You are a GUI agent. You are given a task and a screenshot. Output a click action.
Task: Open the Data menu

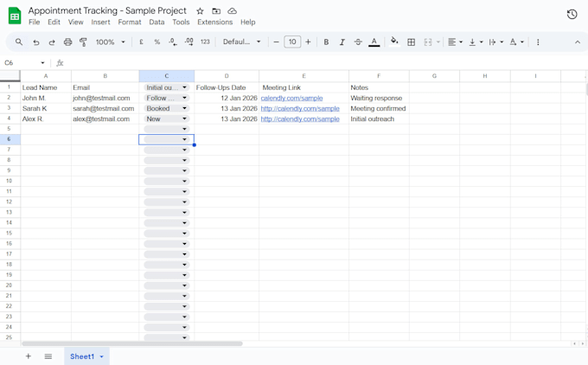pos(157,22)
